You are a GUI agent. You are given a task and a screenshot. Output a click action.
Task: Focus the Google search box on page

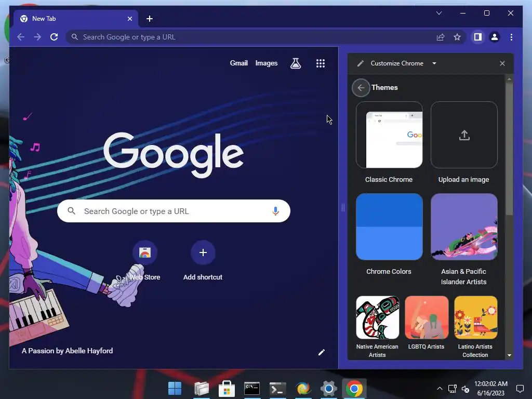point(174,211)
